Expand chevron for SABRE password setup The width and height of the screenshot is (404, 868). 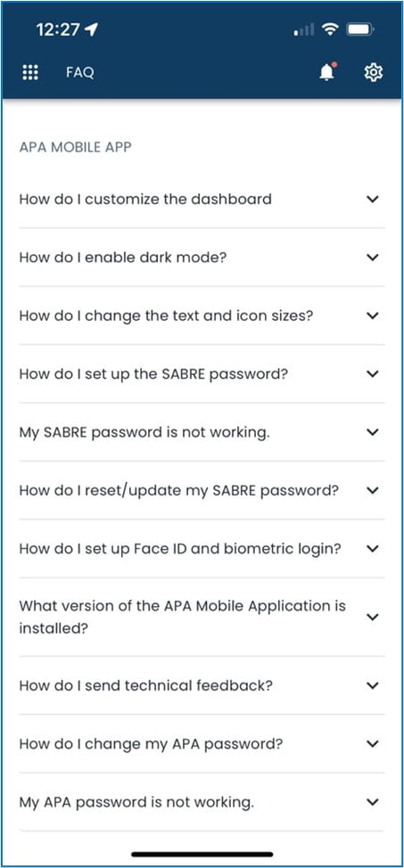point(373,373)
